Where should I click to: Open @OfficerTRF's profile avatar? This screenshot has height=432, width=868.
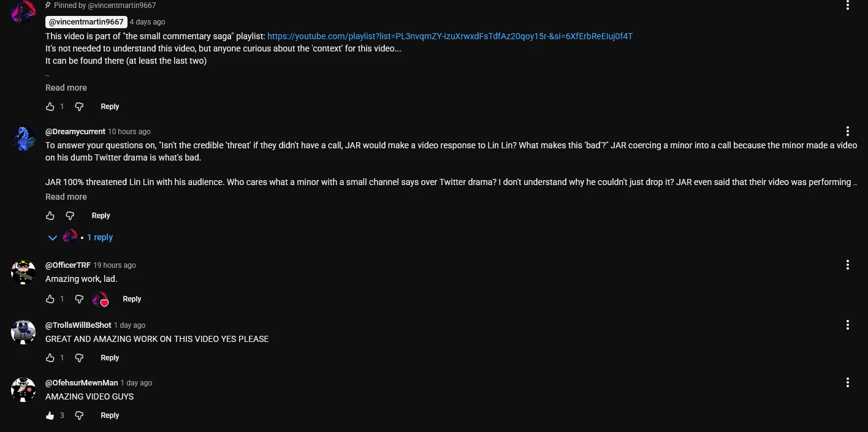[x=23, y=271]
